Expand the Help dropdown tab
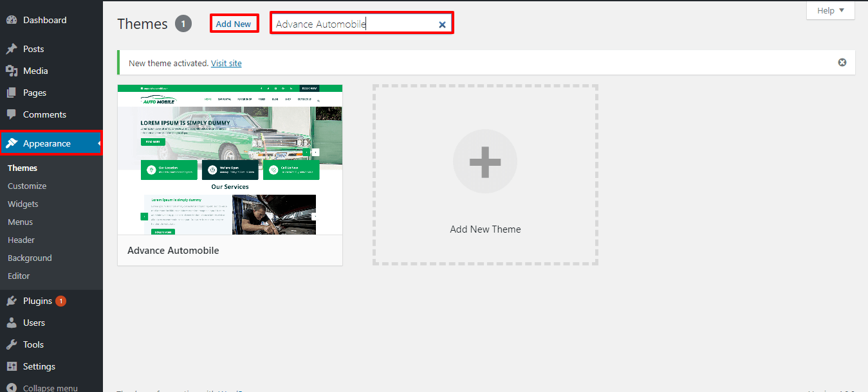The image size is (868, 392). pyautogui.click(x=830, y=10)
